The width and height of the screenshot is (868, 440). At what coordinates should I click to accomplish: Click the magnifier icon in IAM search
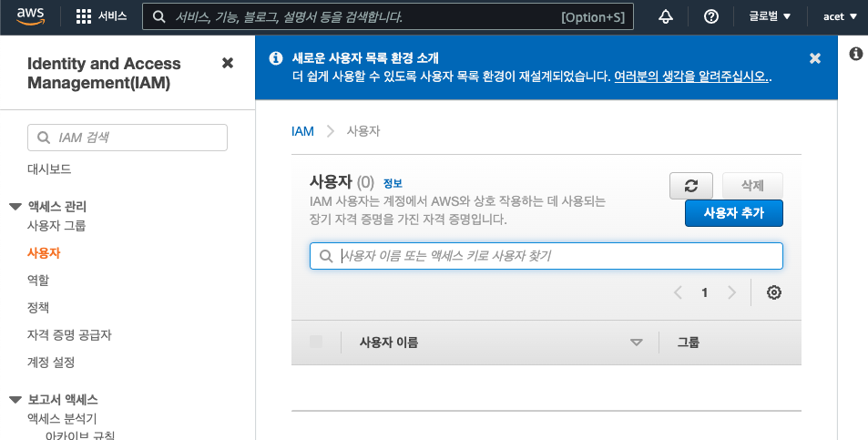[x=43, y=138]
